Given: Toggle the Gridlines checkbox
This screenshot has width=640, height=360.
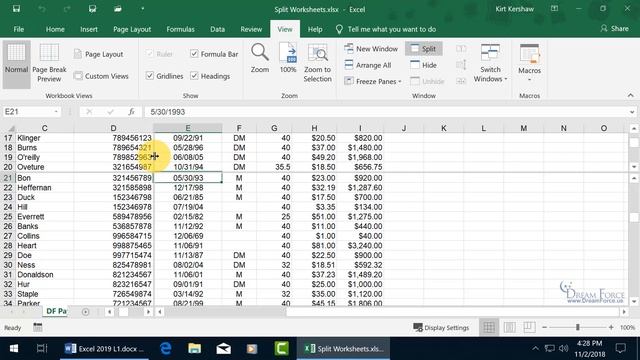Looking at the screenshot, I should [150, 76].
